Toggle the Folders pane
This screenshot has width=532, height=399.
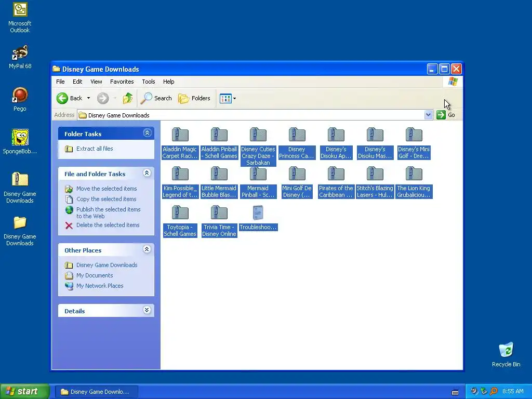[194, 98]
